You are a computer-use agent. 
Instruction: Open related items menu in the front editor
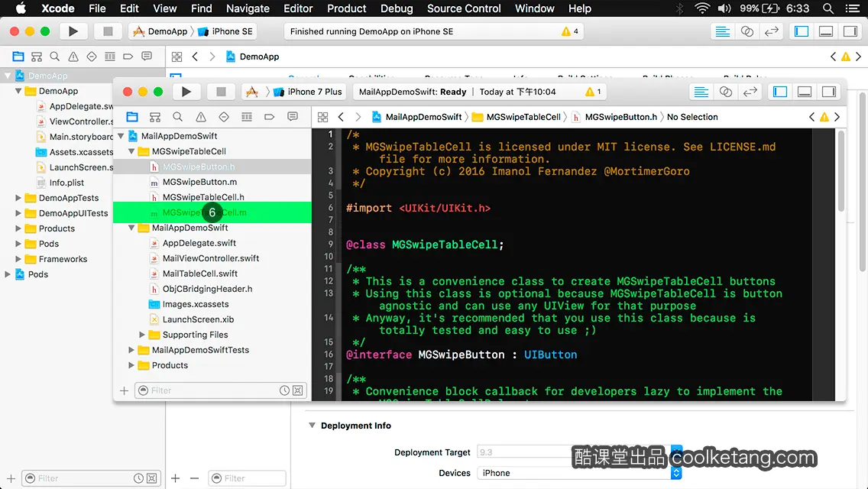322,117
